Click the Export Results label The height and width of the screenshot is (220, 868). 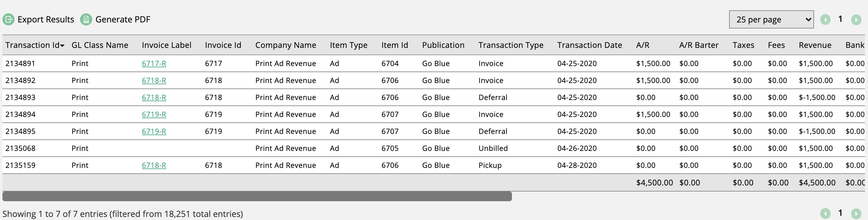pyautogui.click(x=46, y=19)
